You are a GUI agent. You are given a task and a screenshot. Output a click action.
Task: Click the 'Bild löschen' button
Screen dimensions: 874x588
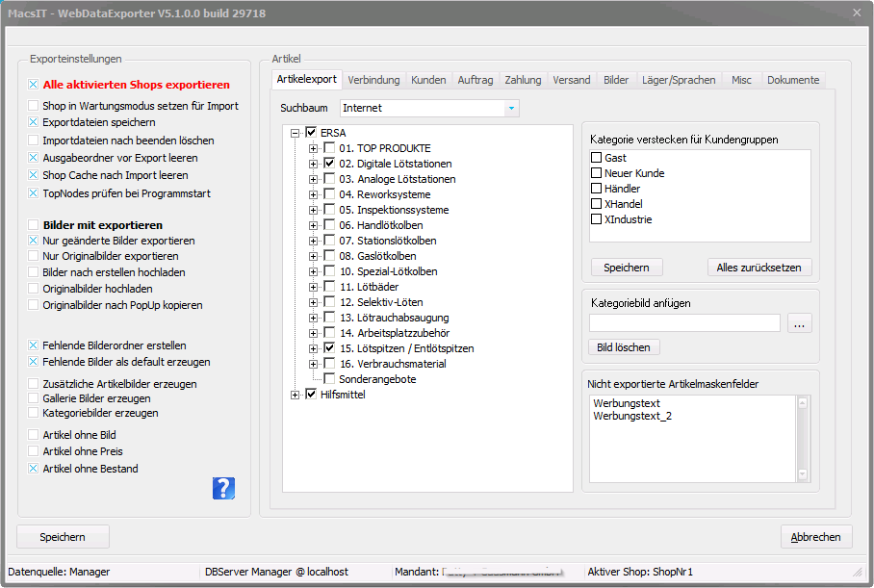point(623,347)
